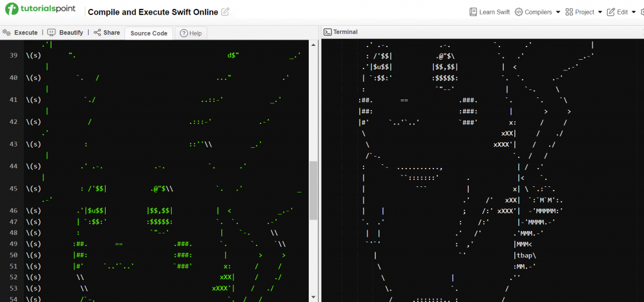644x302 pixels.
Task: Click the Beautify monitor icon
Action: (52, 33)
